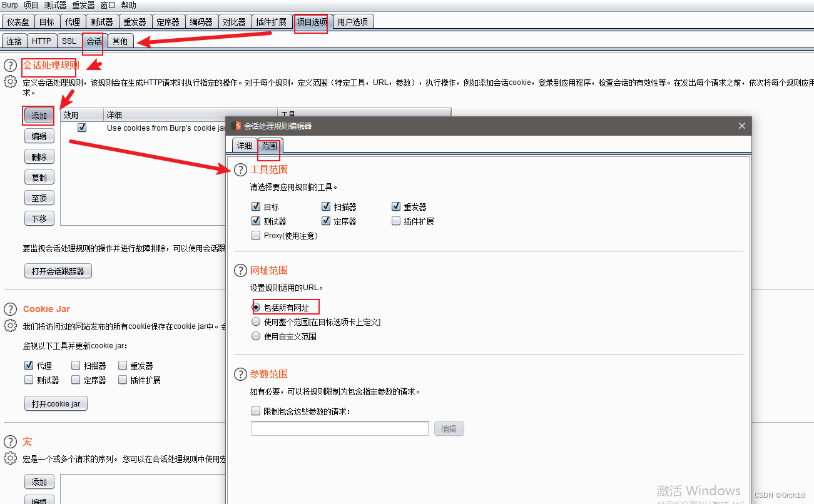This screenshot has height=504, width=814.
Task: Switch to 详细 tab in rule editor
Action: click(x=244, y=146)
